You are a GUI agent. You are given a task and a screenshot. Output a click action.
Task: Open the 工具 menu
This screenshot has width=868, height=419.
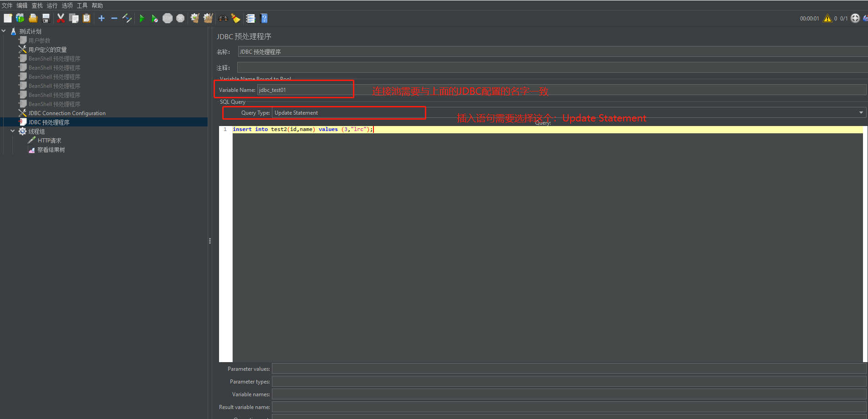coord(82,5)
